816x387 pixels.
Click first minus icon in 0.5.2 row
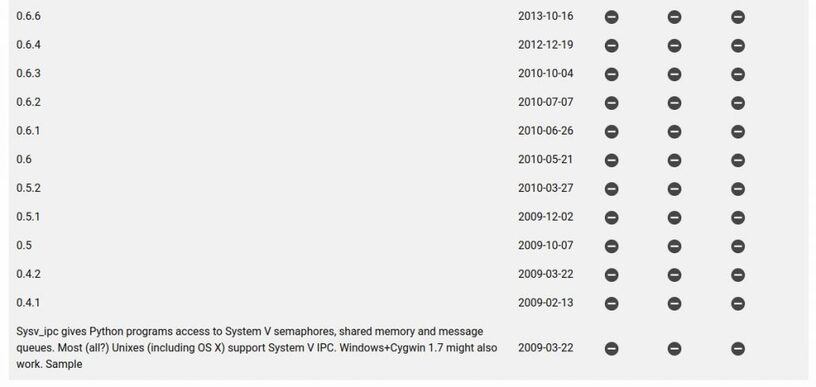click(611, 189)
